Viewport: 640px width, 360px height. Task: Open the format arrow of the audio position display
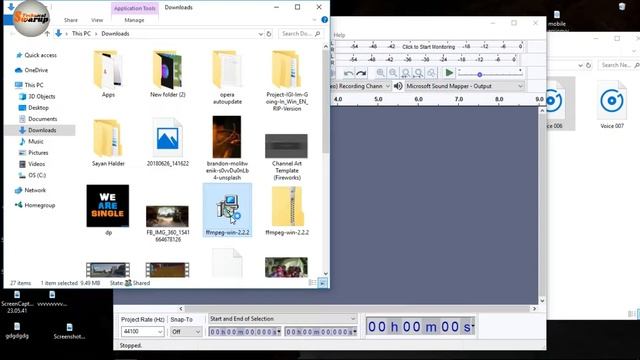(x=473, y=326)
